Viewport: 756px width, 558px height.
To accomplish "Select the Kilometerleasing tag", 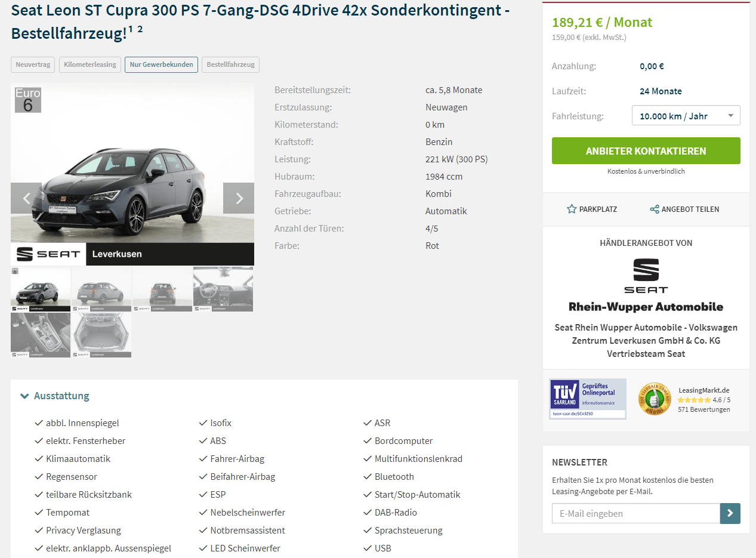I will pyautogui.click(x=90, y=64).
